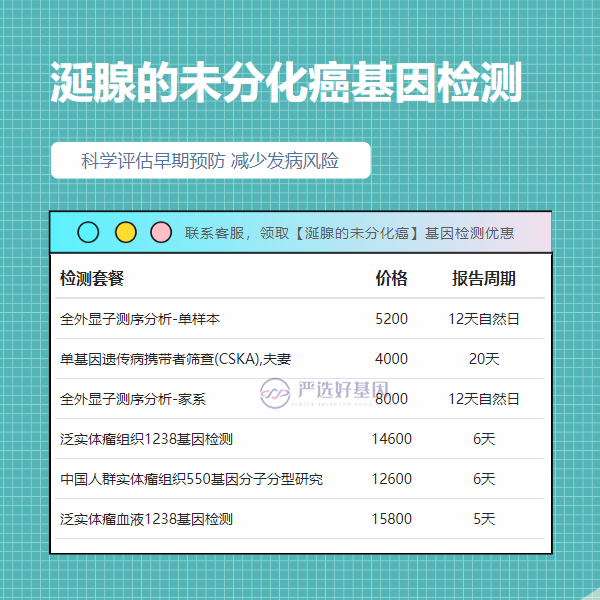Viewport: 600px width, 600px height.
Task: Click report period 20天
Action: [x=484, y=359]
